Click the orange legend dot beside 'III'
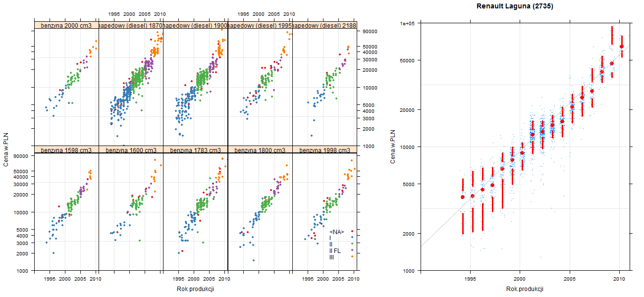 tap(352, 256)
